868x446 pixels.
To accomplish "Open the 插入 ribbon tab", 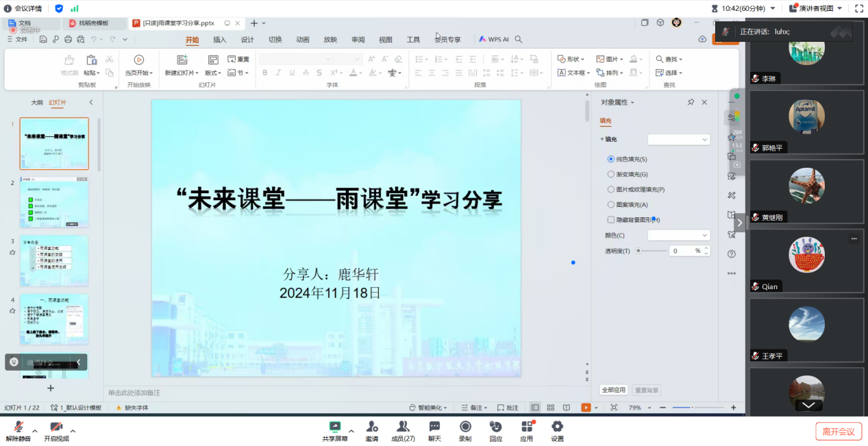I will (x=220, y=40).
